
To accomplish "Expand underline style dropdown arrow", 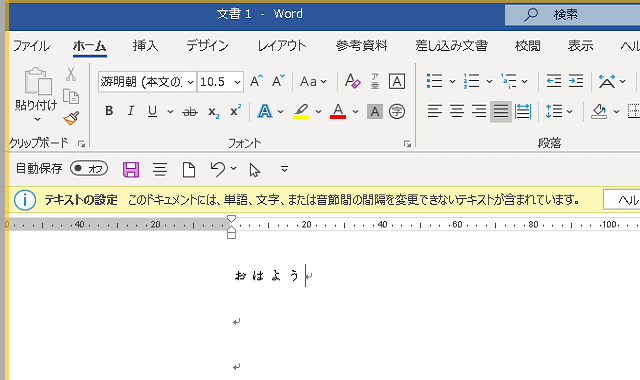I will tap(170, 111).
